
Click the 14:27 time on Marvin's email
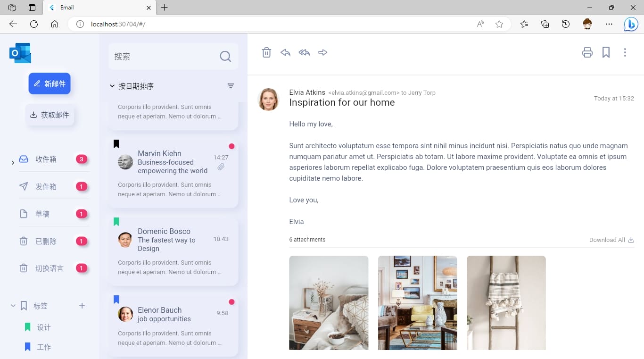click(x=221, y=158)
